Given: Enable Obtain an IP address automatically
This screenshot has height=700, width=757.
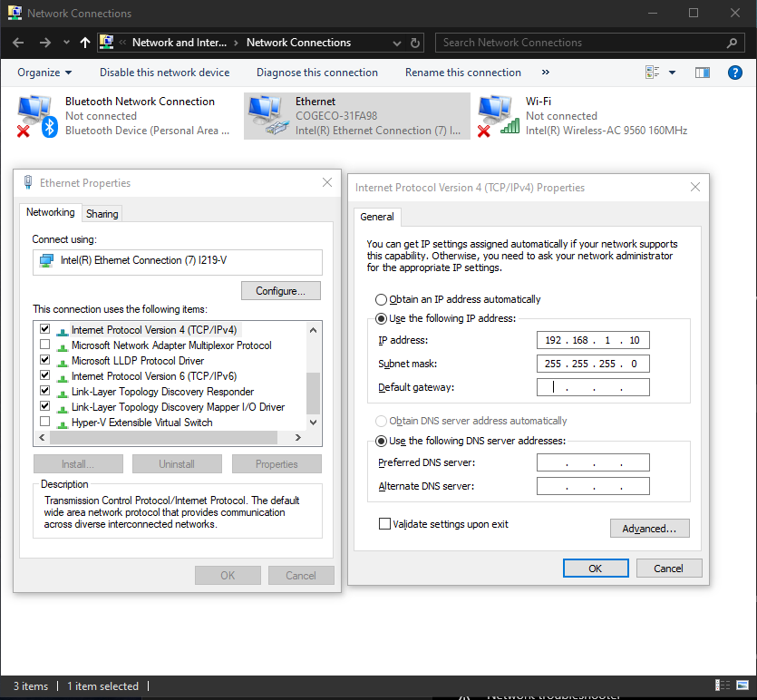Looking at the screenshot, I should (381, 299).
